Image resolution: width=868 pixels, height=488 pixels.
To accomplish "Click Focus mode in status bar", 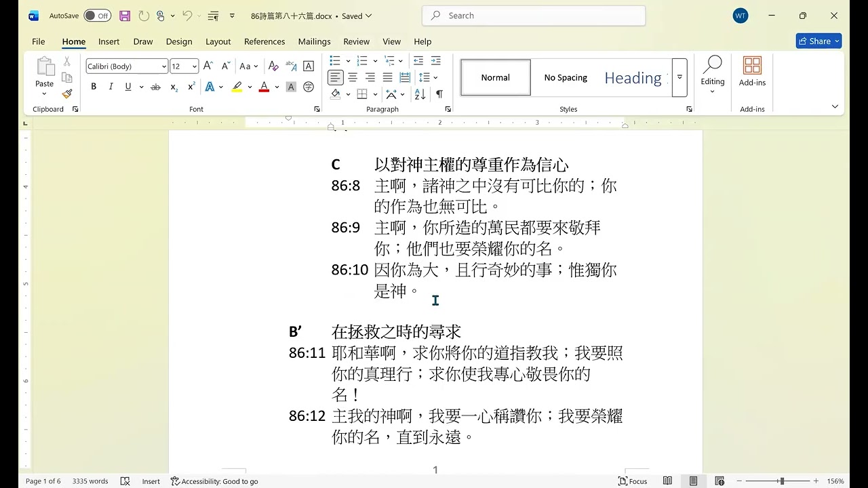I will 633,481.
